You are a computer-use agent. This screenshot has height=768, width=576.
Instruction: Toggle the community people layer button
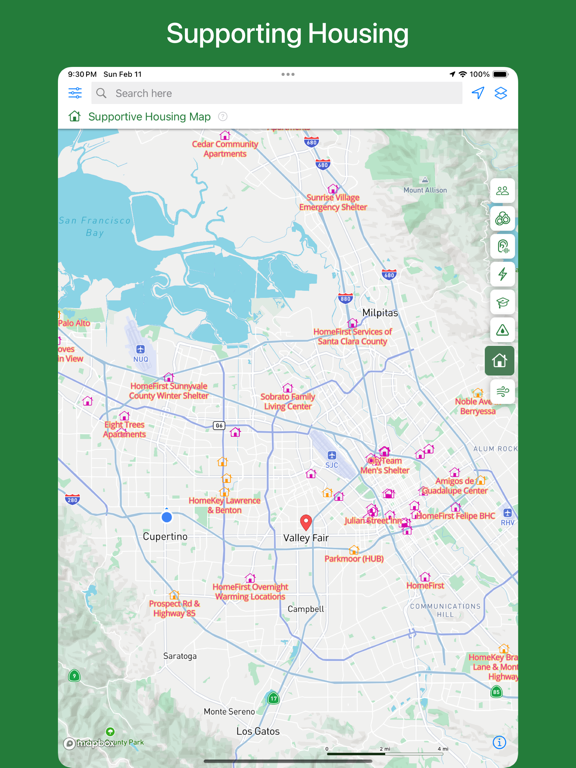coord(503,191)
